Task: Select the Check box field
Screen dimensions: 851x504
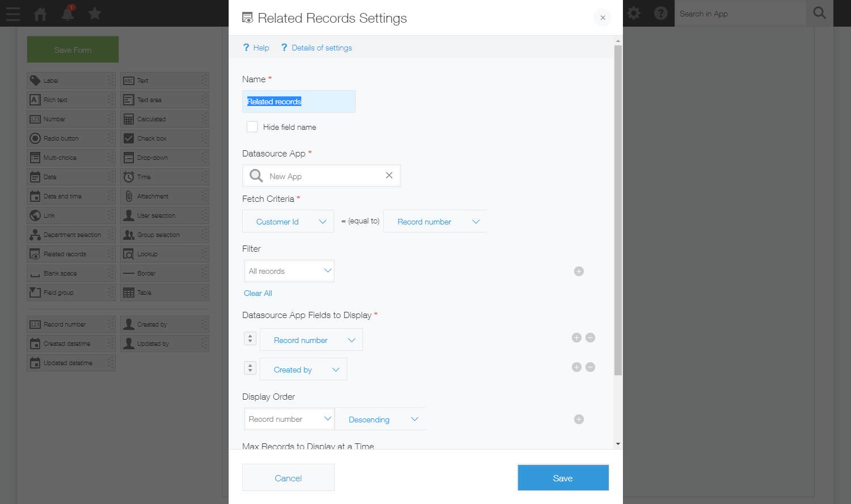Action: click(x=165, y=138)
